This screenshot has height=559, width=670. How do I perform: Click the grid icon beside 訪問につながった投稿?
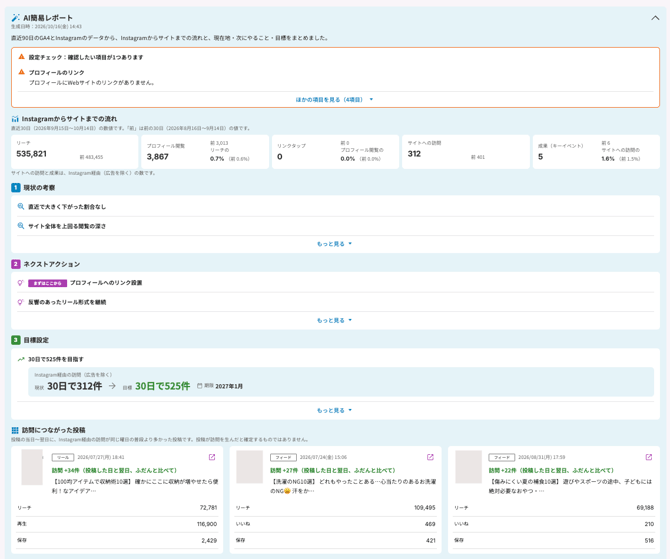[x=15, y=430]
